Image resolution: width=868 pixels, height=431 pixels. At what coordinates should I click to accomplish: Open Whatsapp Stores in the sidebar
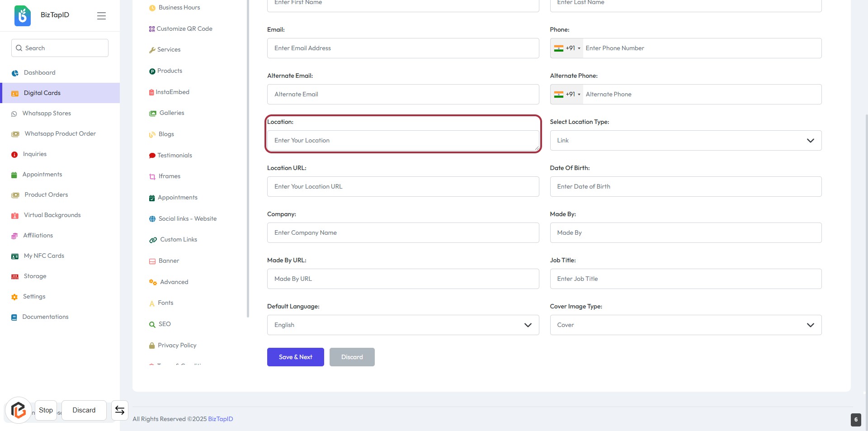(x=47, y=114)
